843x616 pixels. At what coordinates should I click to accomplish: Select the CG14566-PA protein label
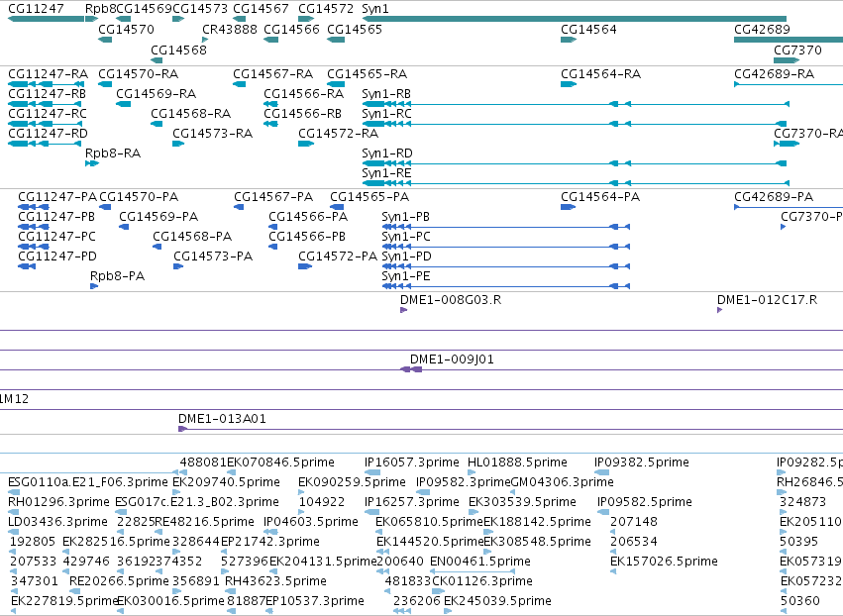[x=308, y=217]
